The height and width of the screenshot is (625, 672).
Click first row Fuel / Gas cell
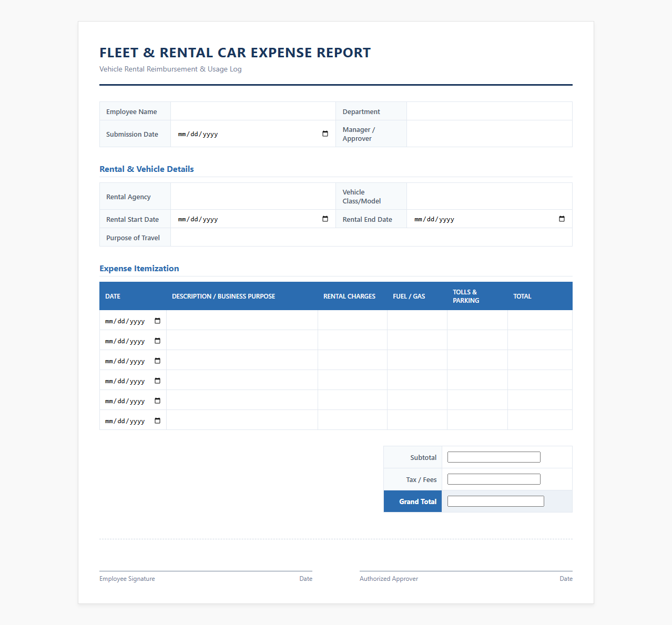417,320
